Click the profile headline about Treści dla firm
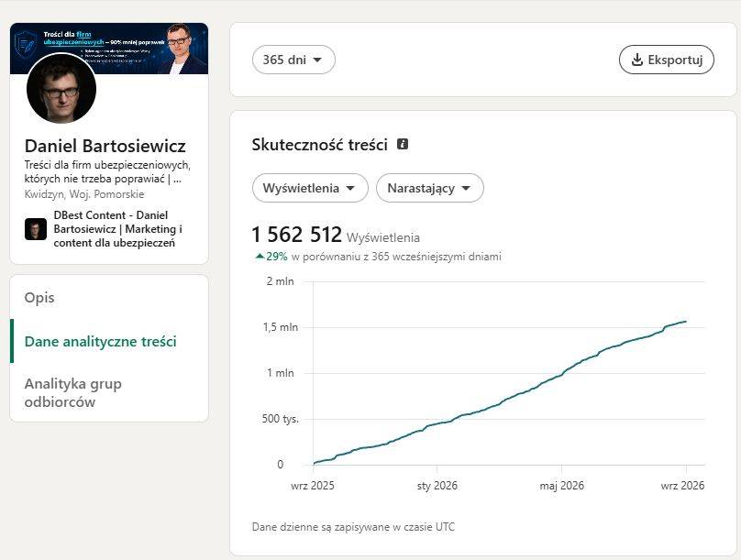 tap(107, 172)
